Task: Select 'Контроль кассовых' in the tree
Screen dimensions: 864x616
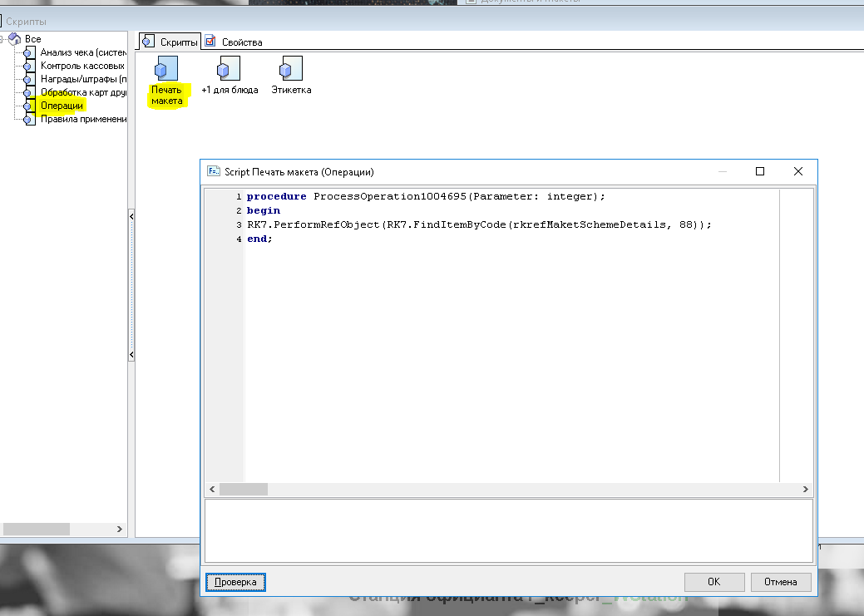Action: [x=81, y=66]
